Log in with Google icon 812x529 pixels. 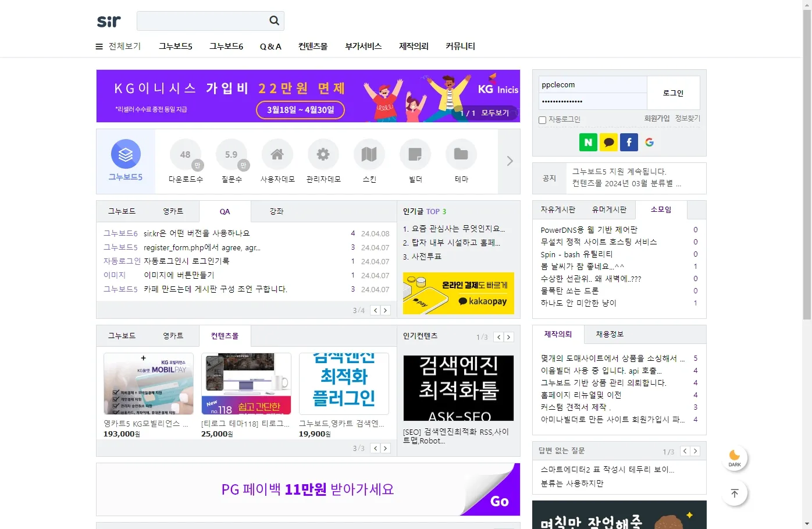pos(649,142)
